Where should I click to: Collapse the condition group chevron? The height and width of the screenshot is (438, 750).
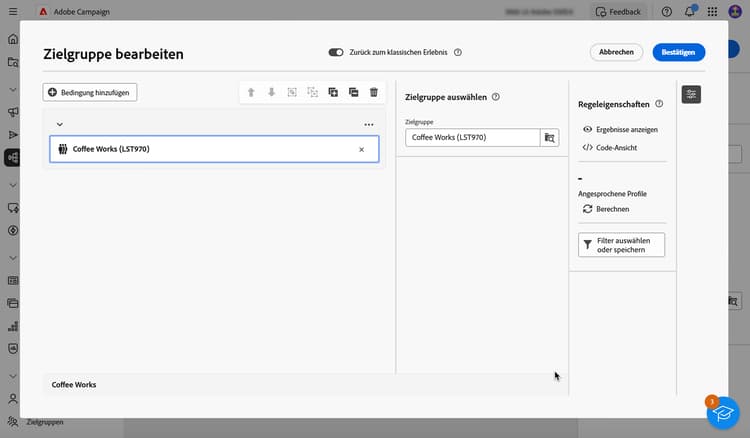pos(59,124)
